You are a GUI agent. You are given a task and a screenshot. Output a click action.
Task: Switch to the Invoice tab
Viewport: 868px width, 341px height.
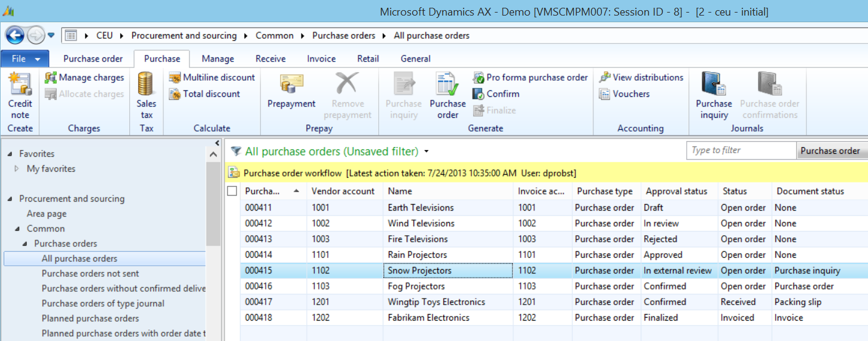(321, 59)
